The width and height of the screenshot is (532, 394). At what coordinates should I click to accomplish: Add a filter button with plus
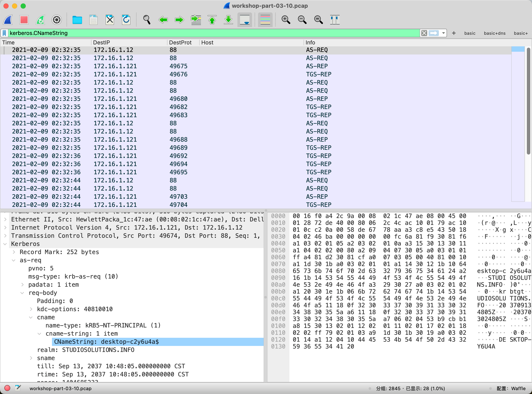454,33
